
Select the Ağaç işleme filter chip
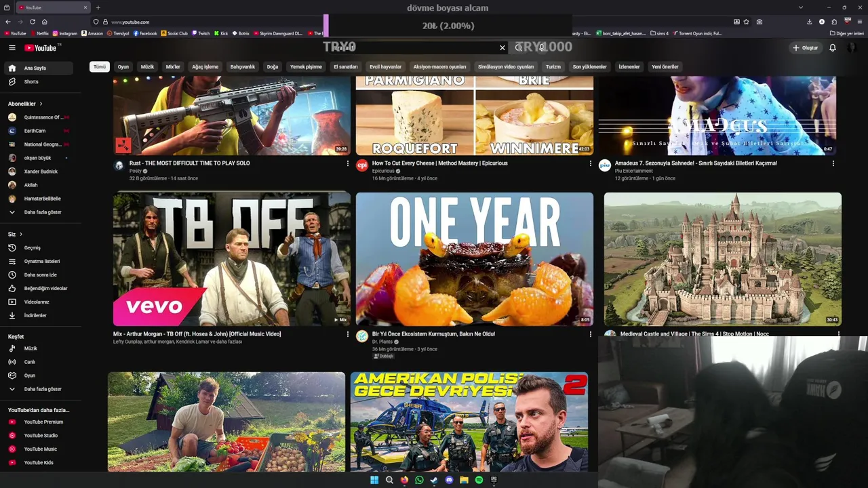point(205,66)
